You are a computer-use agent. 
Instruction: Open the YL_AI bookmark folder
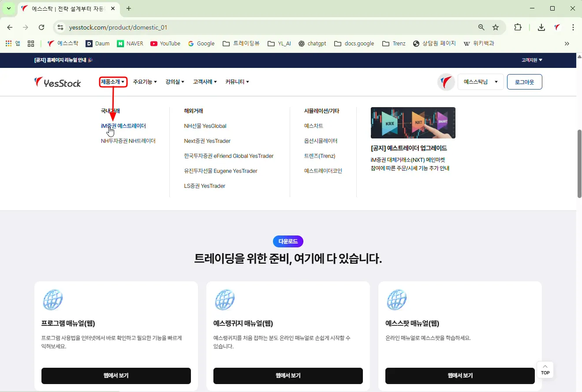tap(279, 44)
